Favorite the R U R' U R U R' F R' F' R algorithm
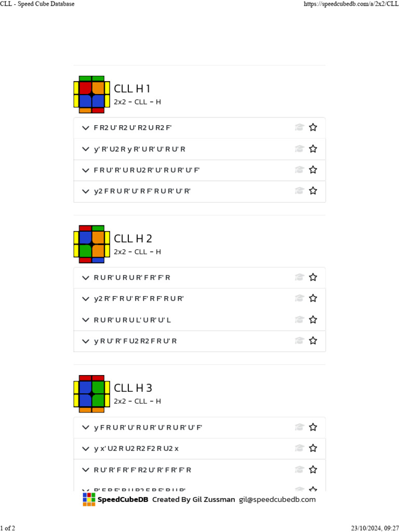The image size is (399, 532). tap(313, 277)
